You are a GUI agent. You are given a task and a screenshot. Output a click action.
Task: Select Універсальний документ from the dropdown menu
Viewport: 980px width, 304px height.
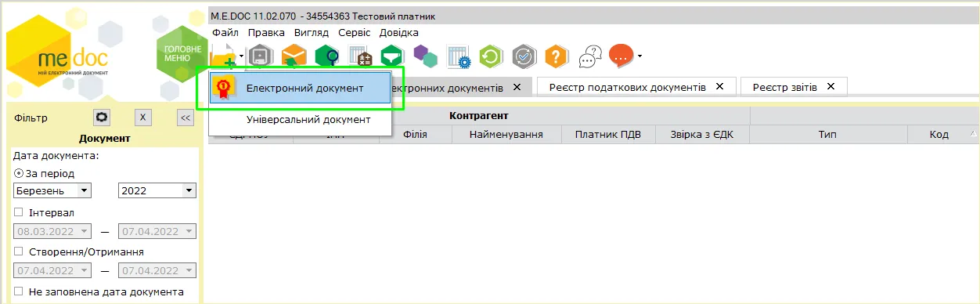(300, 120)
